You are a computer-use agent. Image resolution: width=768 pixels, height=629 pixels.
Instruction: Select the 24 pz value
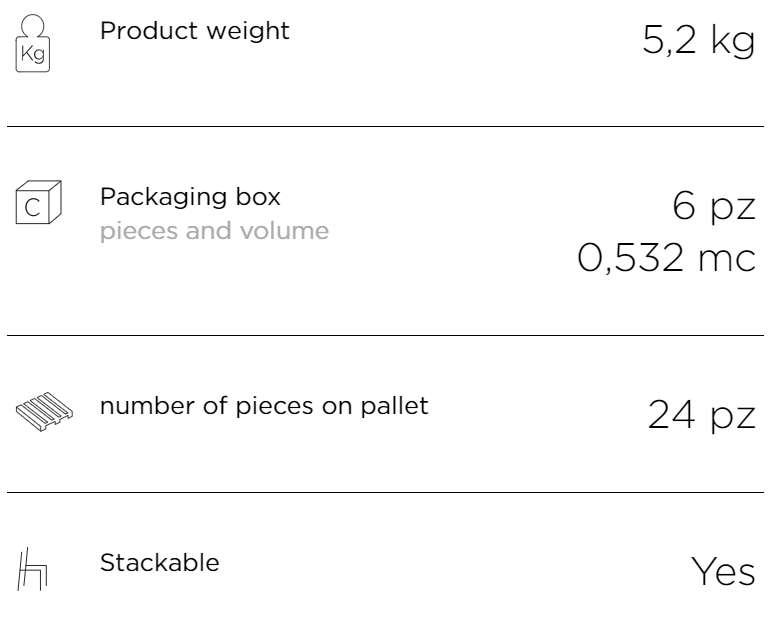point(702,415)
